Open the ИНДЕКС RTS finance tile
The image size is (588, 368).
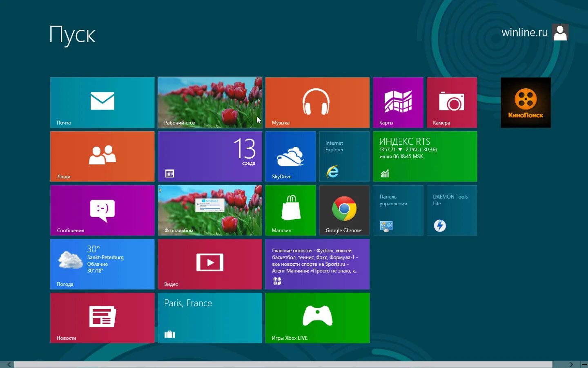coord(425,156)
